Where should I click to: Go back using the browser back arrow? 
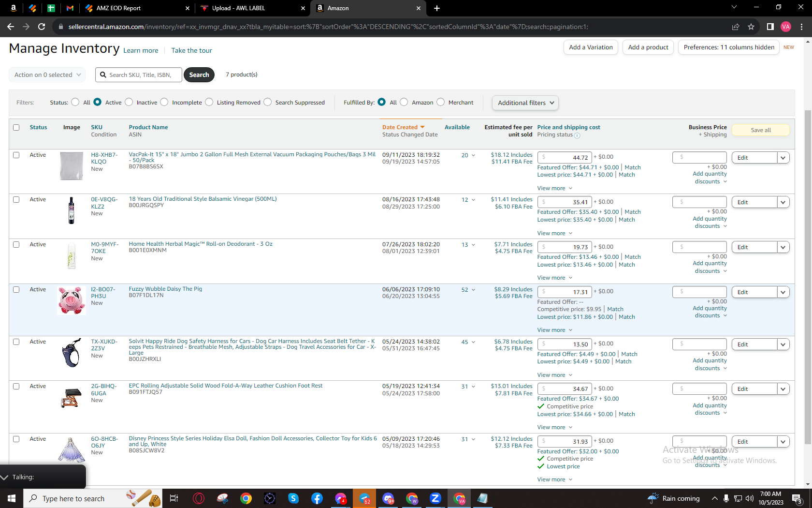pos(11,27)
